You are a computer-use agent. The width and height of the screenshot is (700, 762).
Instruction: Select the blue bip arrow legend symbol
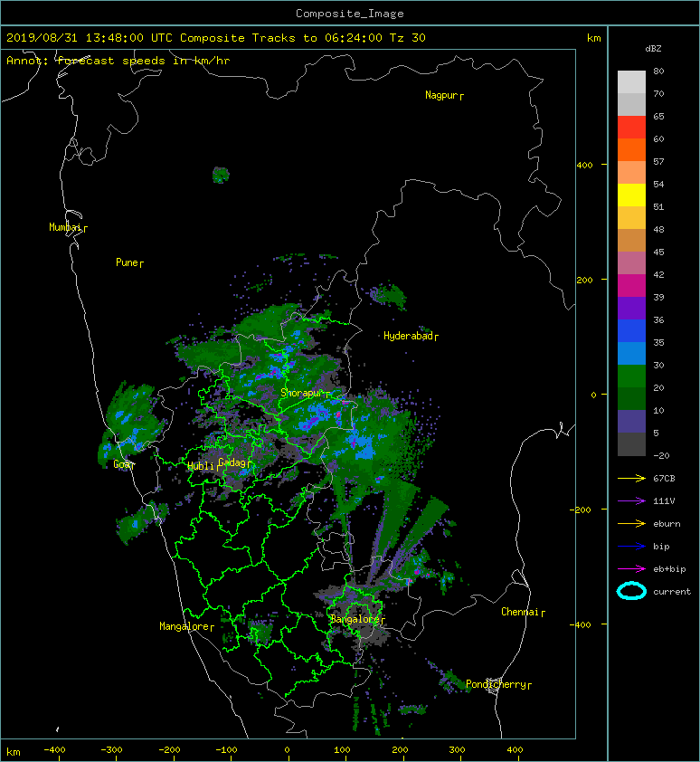click(x=631, y=547)
